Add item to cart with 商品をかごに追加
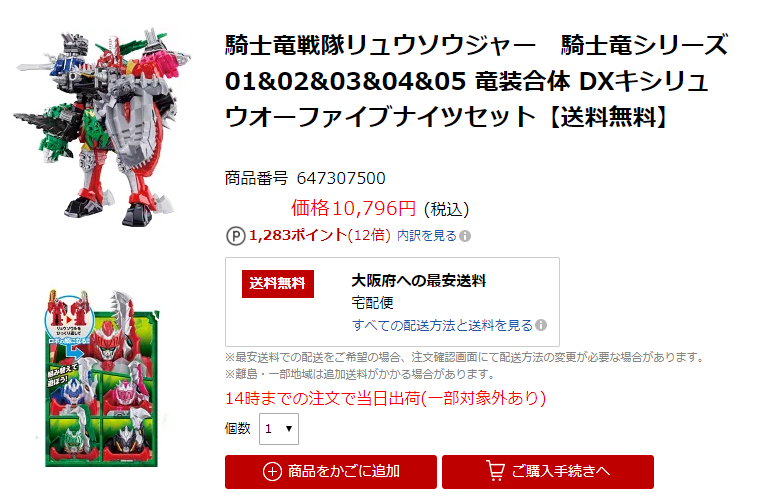Image resolution: width=764 pixels, height=498 pixels. (331, 472)
